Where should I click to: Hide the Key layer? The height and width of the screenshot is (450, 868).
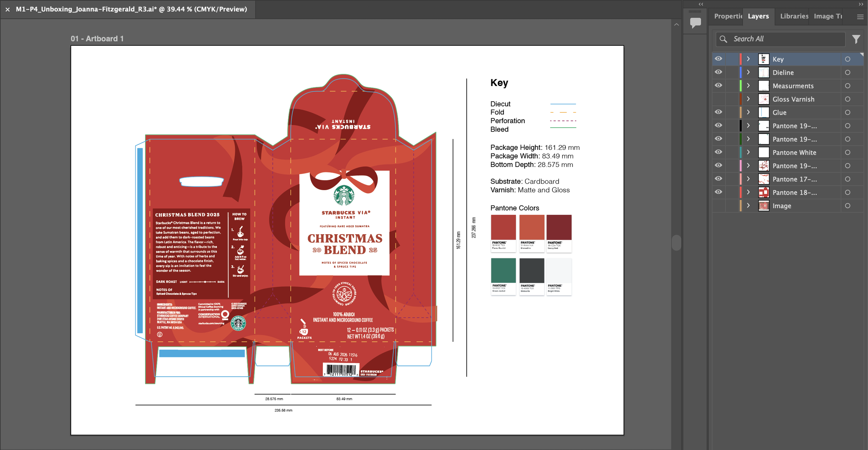point(718,59)
